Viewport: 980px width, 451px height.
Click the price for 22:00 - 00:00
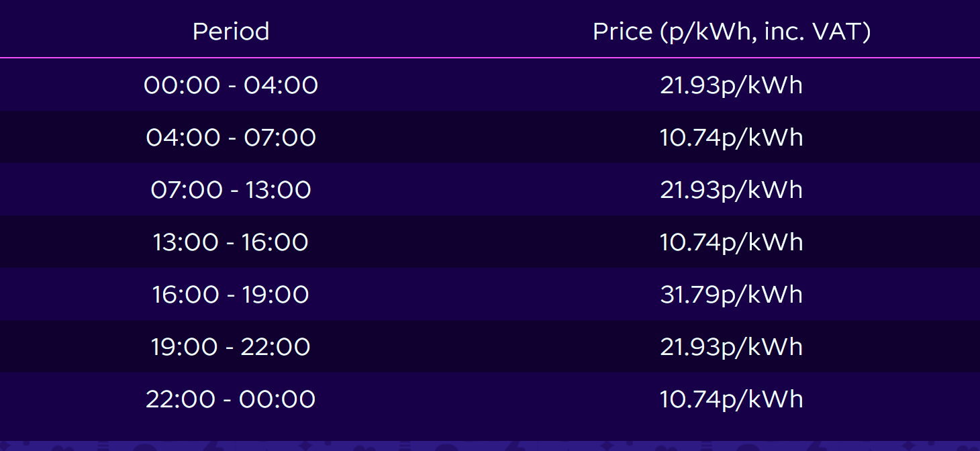(731, 399)
